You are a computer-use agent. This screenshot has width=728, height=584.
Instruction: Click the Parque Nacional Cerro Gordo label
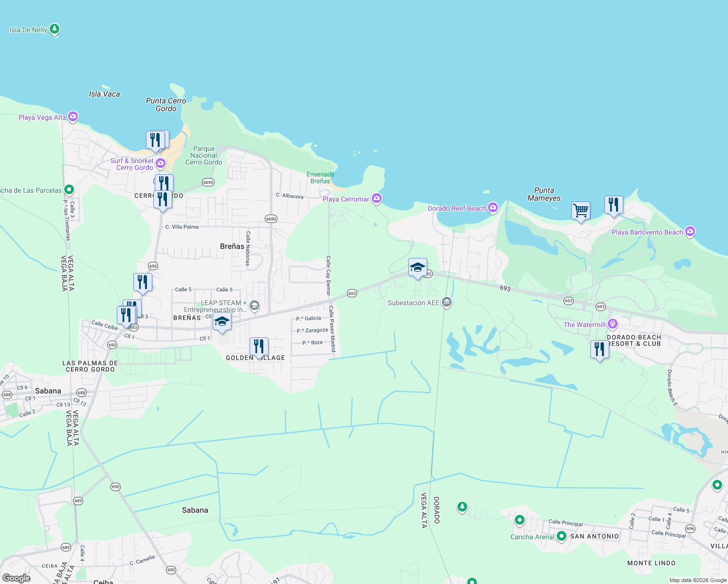204,156
